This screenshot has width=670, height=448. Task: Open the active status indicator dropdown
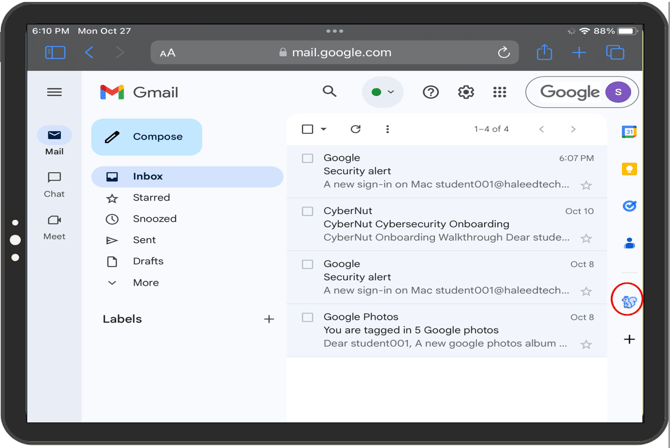[x=382, y=92]
